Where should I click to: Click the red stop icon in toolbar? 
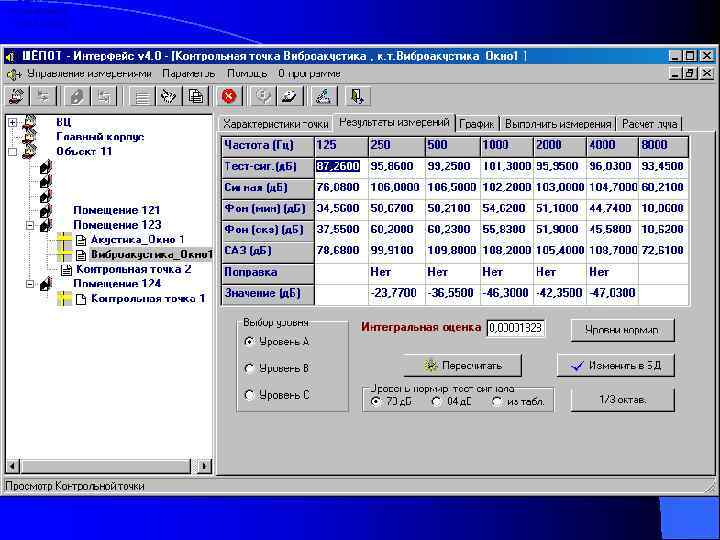click(x=229, y=96)
